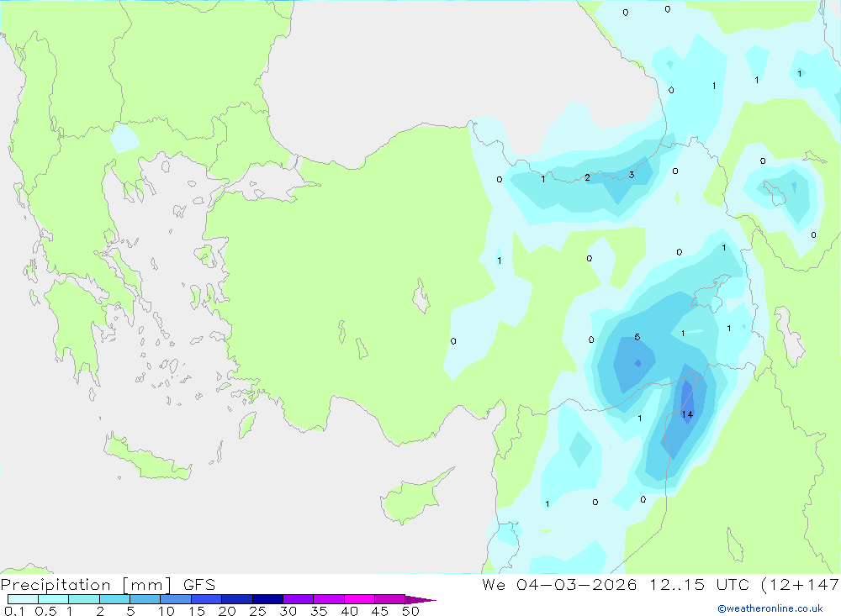Select the "50" legend scale label
Viewport: 841px width, 616px height.
point(410,611)
